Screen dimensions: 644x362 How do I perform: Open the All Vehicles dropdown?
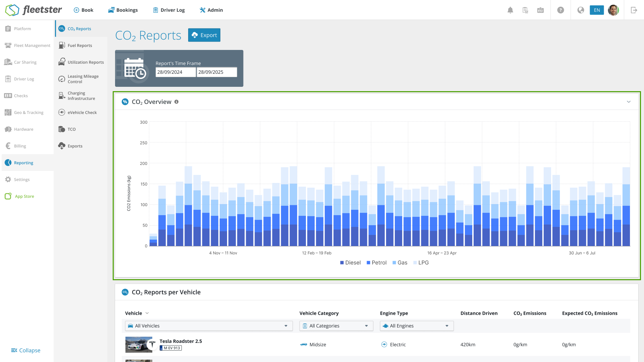tap(209, 326)
